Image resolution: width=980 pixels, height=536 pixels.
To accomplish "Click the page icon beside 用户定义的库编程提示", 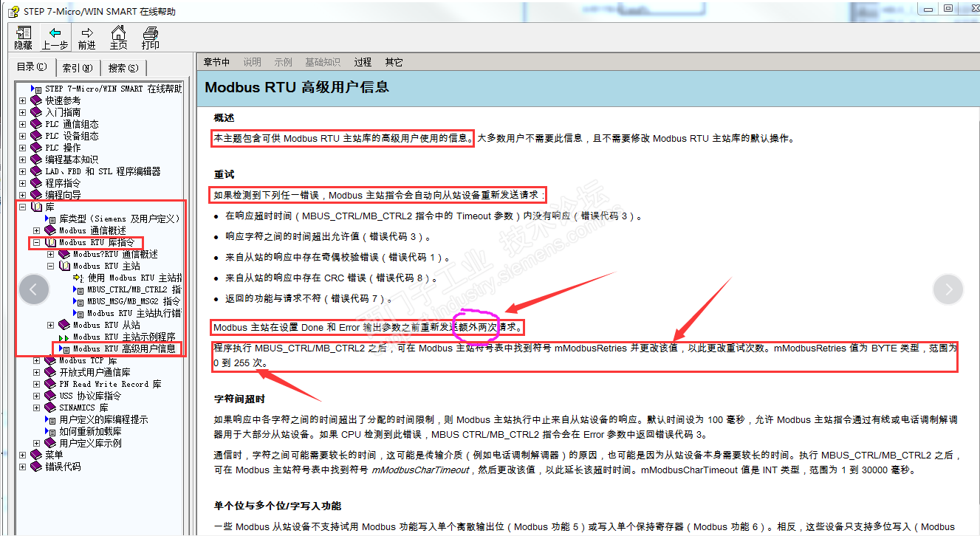I will click(x=50, y=419).
